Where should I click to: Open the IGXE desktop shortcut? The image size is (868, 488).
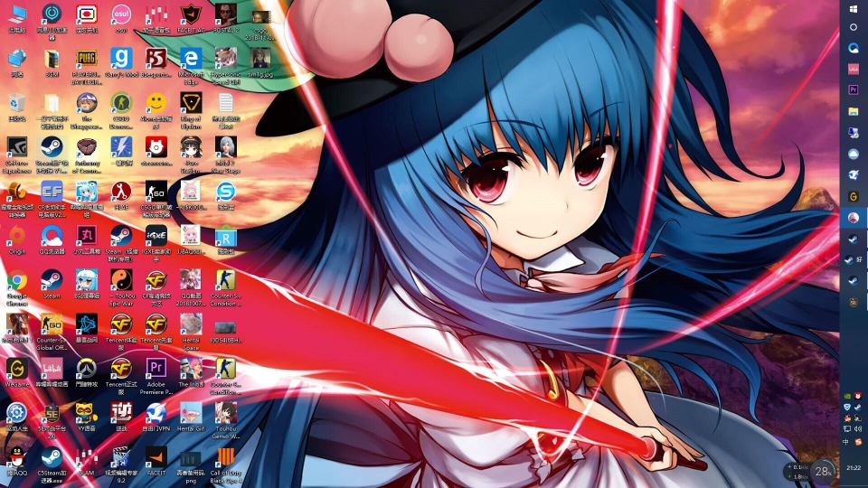156,243
